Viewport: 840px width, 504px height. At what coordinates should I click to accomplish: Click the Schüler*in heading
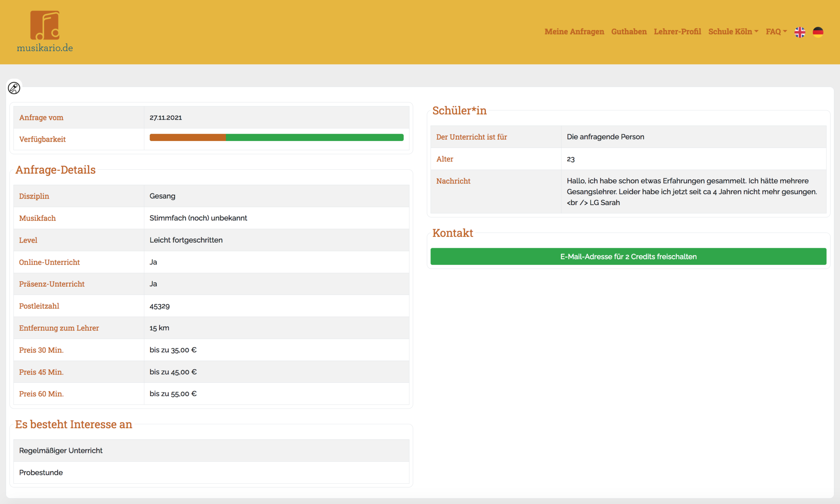tap(459, 111)
